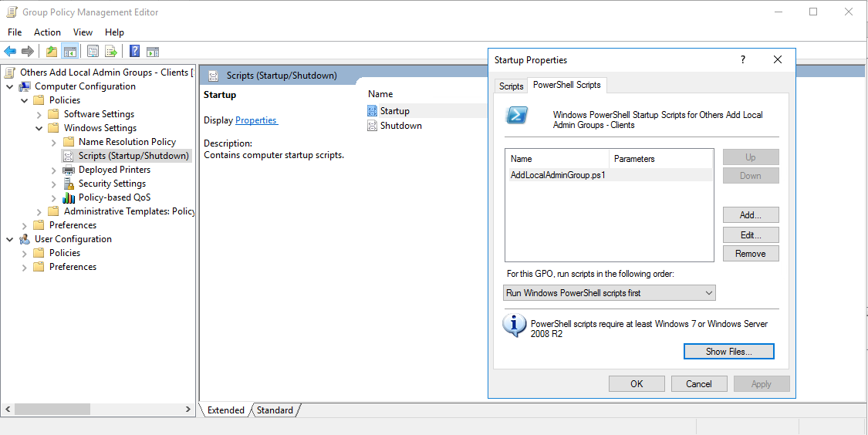Switch to the Standard view tab

tap(275, 410)
